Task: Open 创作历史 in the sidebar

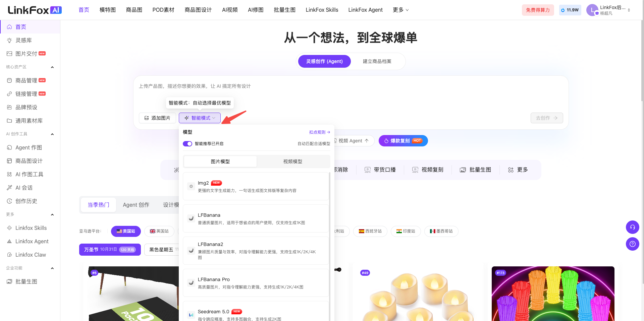Action: tap(30, 201)
